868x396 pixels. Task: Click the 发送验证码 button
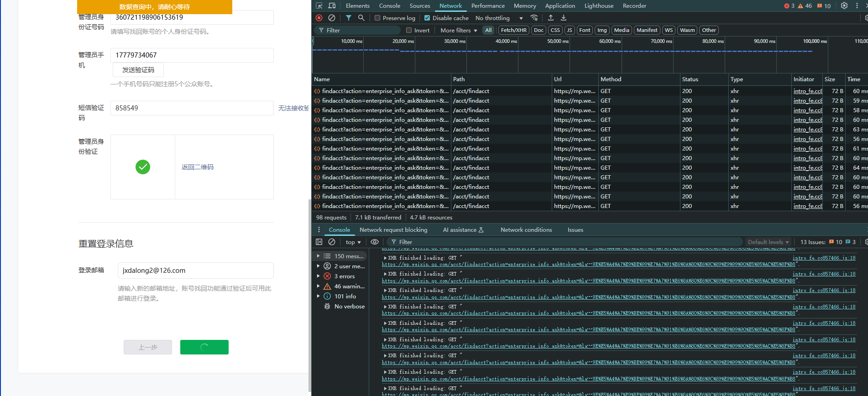[138, 70]
